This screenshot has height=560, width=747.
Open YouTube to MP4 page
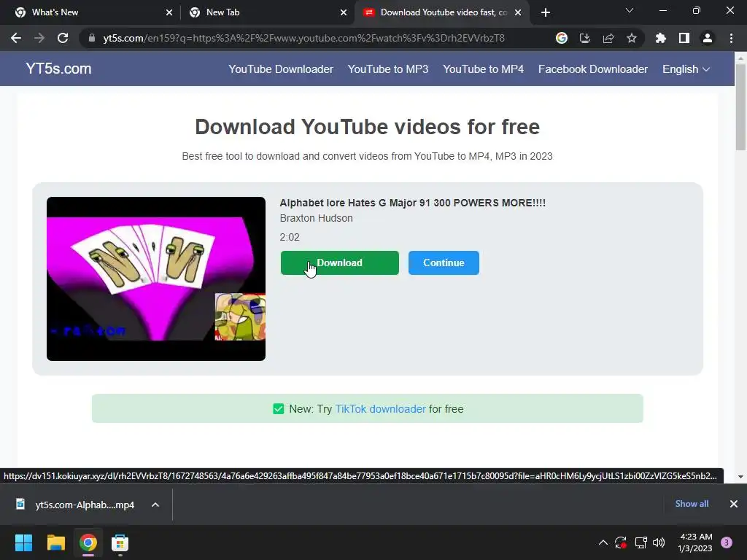point(483,69)
